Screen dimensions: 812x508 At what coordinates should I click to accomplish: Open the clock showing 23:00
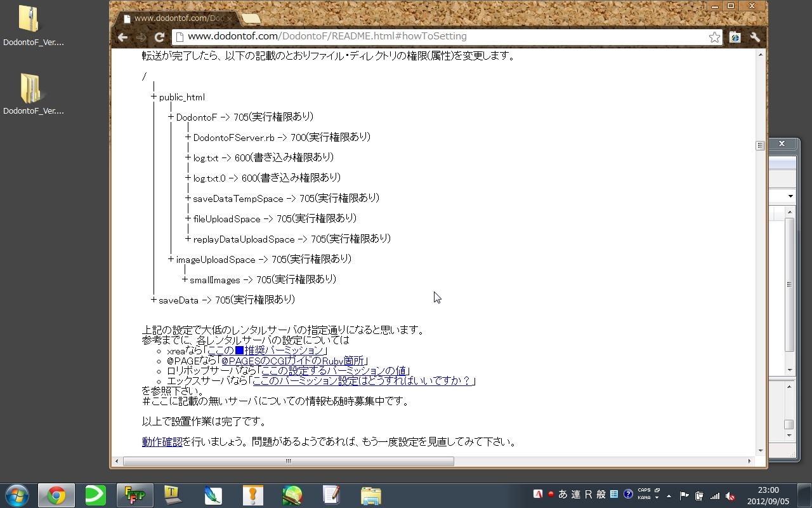768,495
